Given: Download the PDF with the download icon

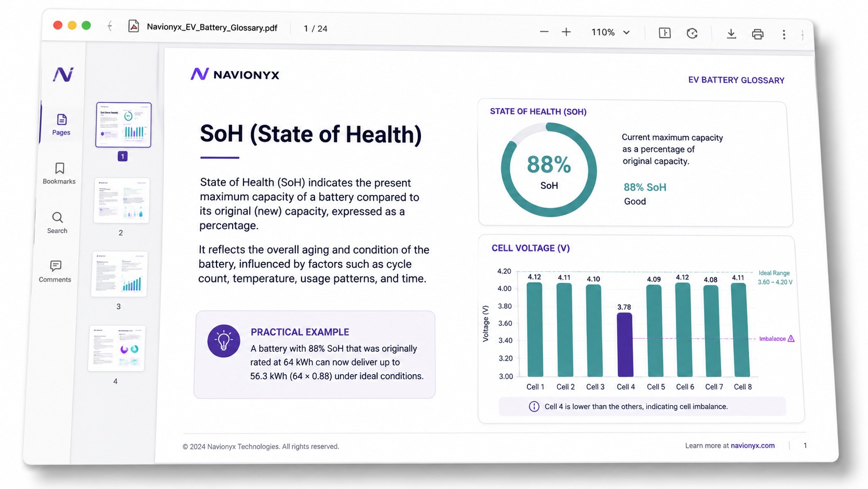Looking at the screenshot, I should pos(731,34).
